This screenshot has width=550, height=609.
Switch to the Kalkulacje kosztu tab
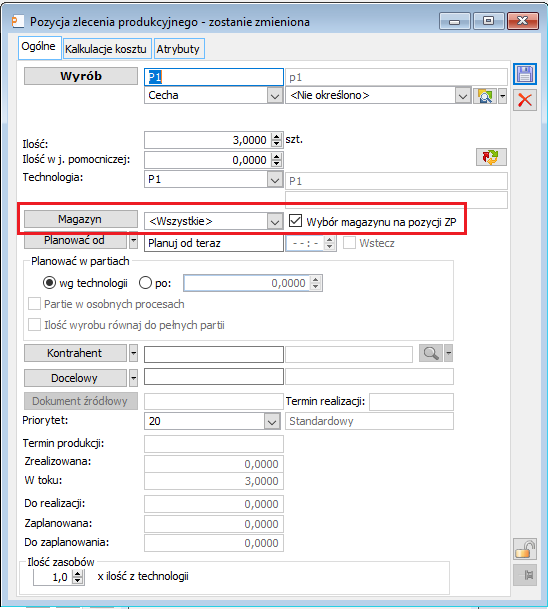pos(106,49)
